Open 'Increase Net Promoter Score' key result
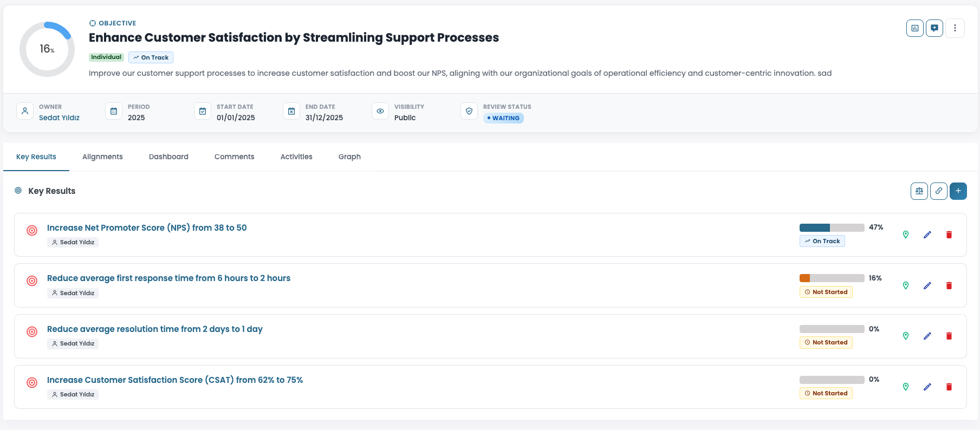 (147, 228)
